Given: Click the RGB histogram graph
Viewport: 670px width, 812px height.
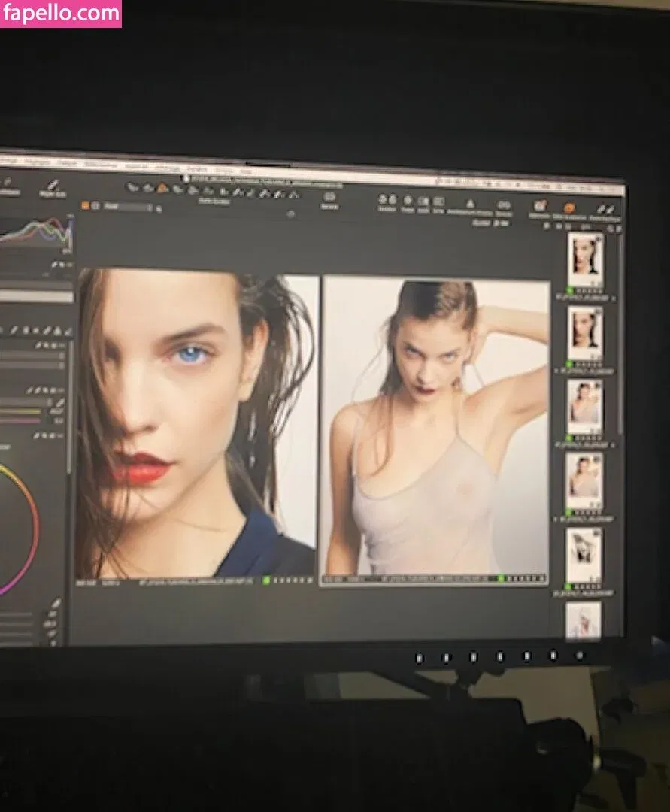Looking at the screenshot, I should click(x=36, y=235).
